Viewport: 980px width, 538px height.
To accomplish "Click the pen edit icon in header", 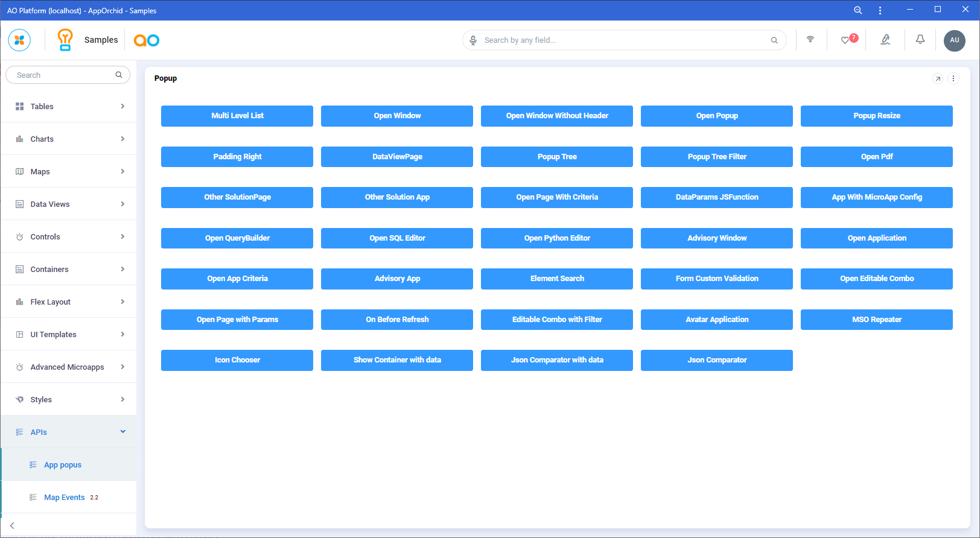I will coord(885,40).
